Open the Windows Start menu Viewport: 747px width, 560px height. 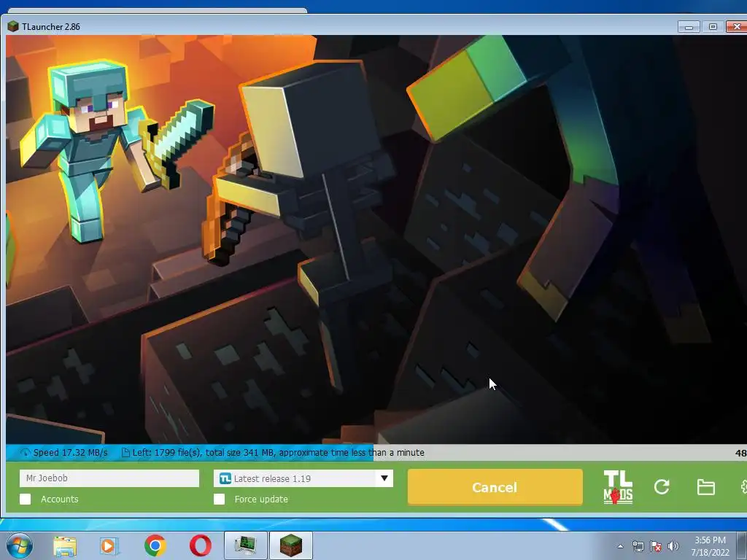[x=20, y=545]
